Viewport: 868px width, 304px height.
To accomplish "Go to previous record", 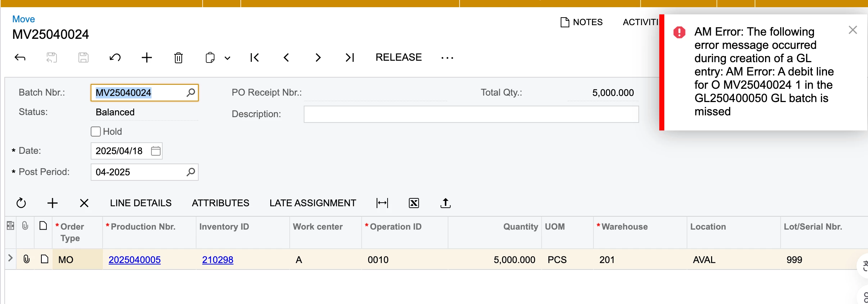I will [286, 57].
